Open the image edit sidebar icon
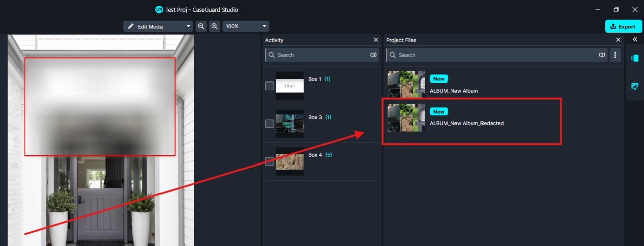644x246 pixels. tap(634, 86)
